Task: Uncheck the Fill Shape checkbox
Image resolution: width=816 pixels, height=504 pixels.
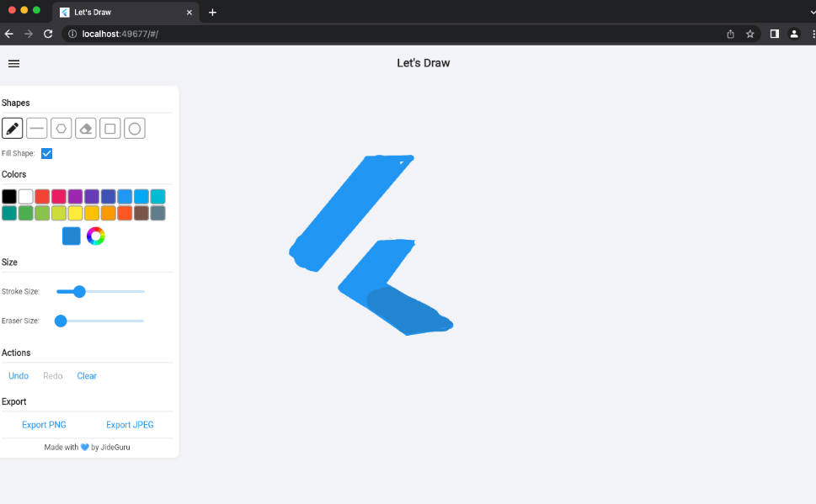Action: click(x=47, y=153)
